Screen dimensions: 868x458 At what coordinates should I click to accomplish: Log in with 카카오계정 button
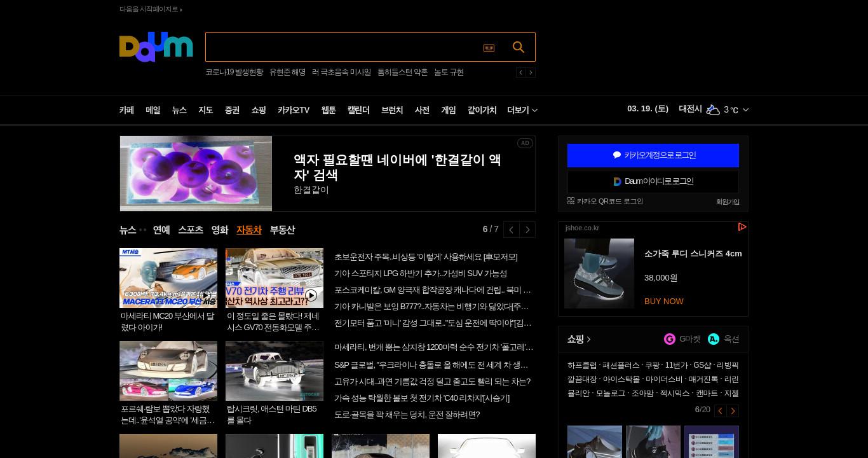653,155
